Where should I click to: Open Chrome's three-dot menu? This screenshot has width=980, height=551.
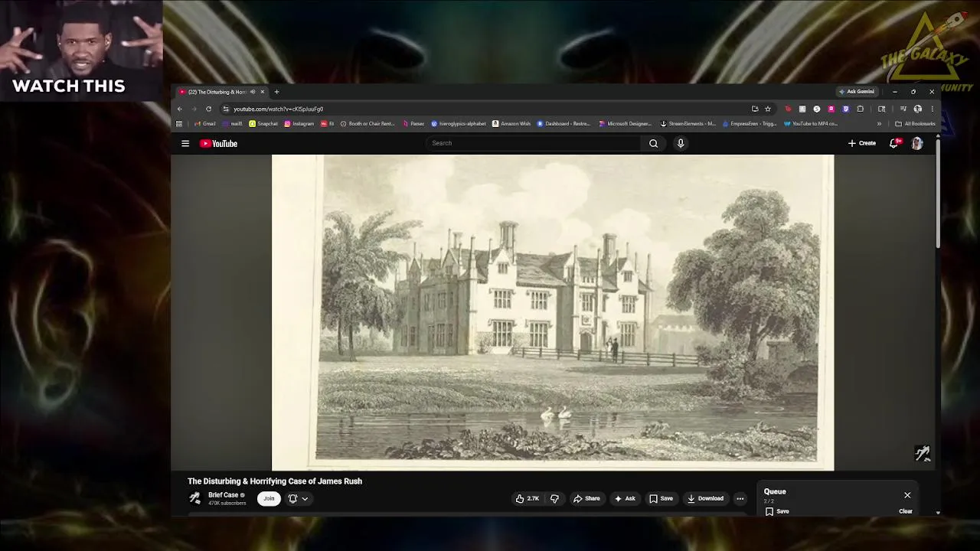[932, 109]
